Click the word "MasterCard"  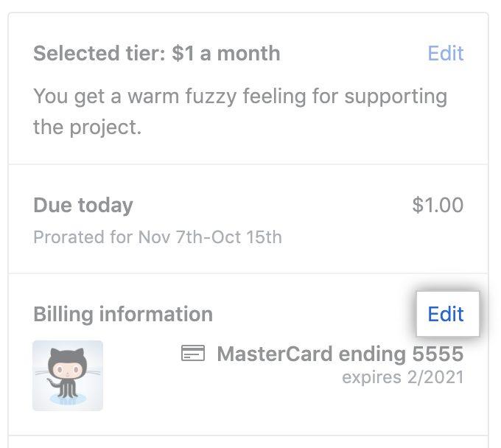[x=275, y=354]
